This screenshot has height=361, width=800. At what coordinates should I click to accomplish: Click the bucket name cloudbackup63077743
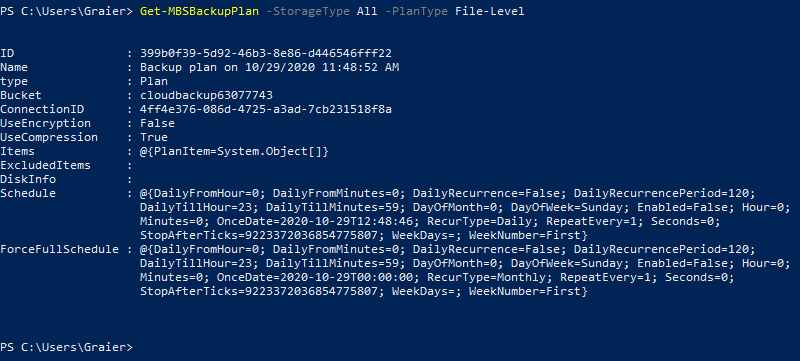point(207,95)
